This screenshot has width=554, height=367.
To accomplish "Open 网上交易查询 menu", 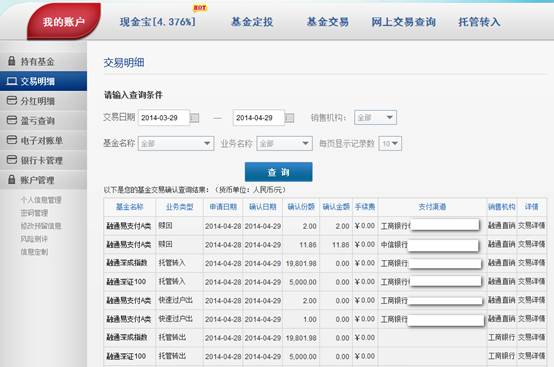I will (x=403, y=22).
